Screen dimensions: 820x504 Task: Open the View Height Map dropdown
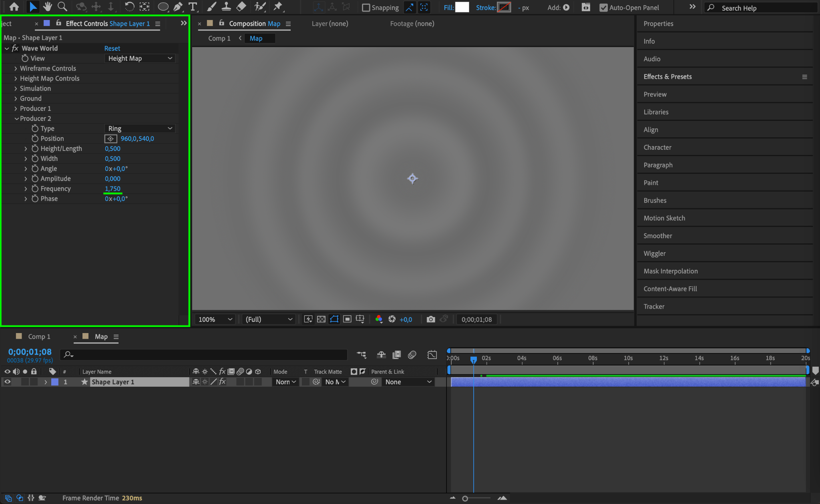coord(140,58)
